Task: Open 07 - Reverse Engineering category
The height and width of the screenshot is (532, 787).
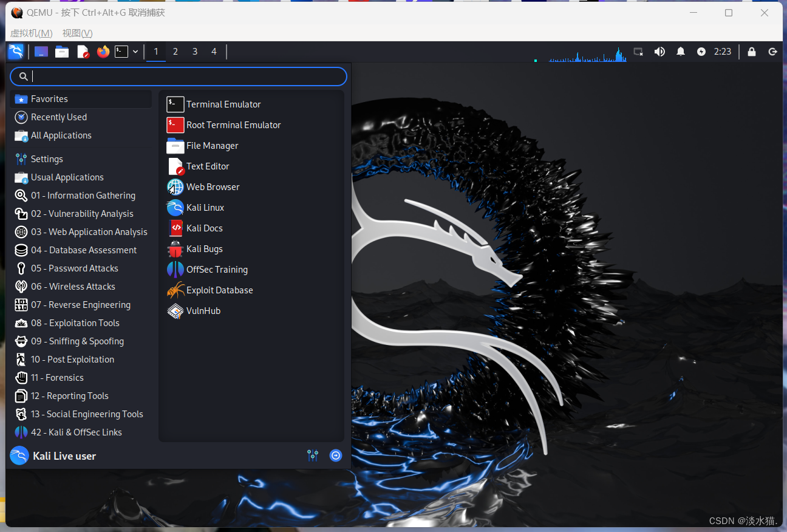Action: (81, 305)
